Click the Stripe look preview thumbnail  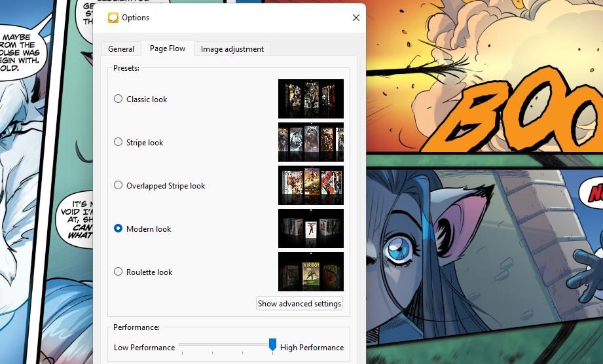[311, 142]
